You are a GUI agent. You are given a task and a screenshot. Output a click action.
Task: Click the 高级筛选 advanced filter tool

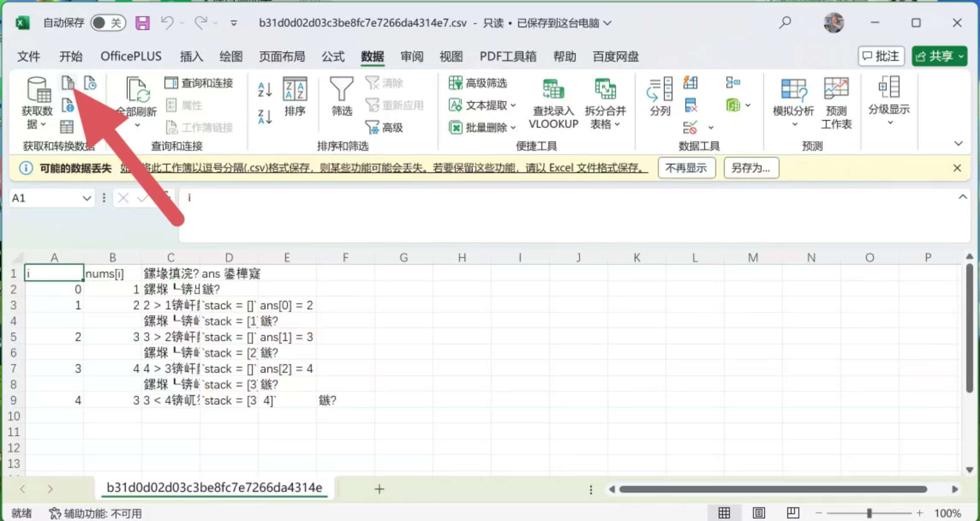tap(478, 83)
